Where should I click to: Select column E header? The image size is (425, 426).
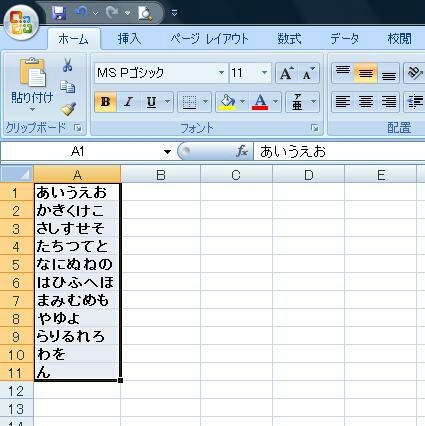coord(381,174)
